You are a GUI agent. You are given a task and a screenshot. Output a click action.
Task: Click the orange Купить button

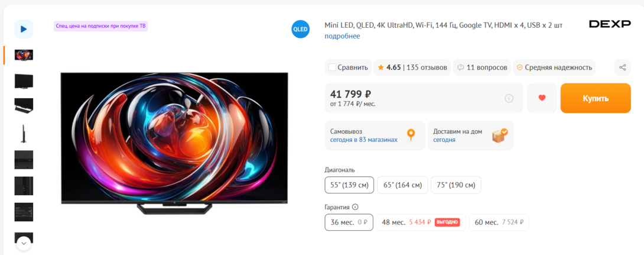(x=596, y=98)
